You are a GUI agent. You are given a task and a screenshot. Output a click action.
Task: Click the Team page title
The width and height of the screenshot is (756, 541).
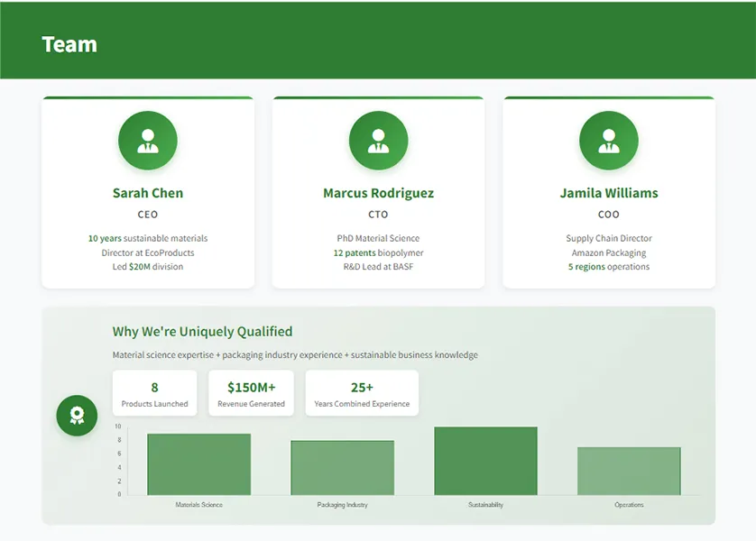click(x=69, y=44)
